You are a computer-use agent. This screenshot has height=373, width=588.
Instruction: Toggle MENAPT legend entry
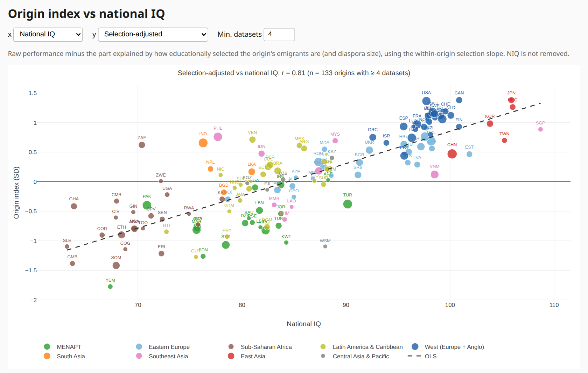63,347
